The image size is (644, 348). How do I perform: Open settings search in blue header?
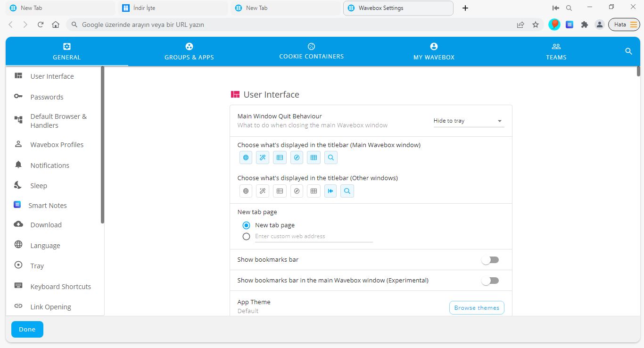628,51
